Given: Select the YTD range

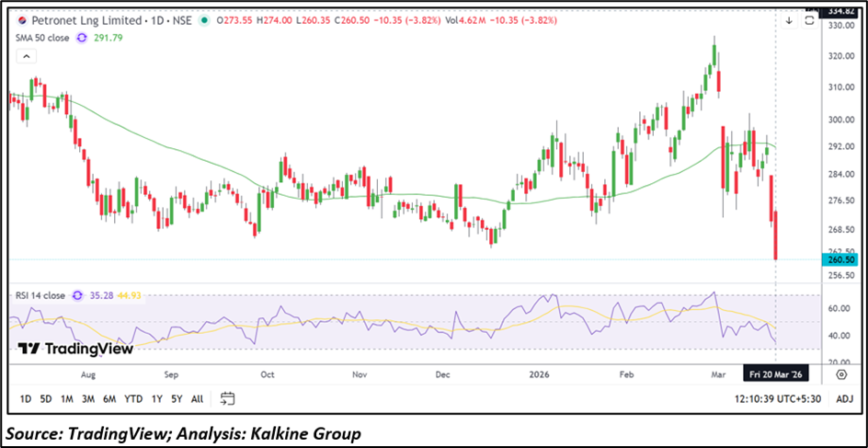Looking at the screenshot, I should coord(133,398).
